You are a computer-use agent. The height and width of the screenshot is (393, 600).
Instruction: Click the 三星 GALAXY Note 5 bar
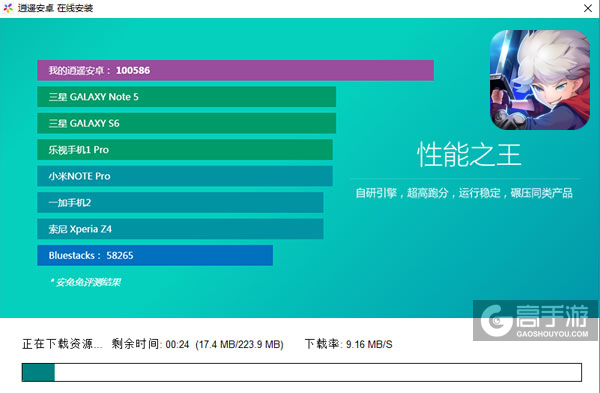point(187,97)
